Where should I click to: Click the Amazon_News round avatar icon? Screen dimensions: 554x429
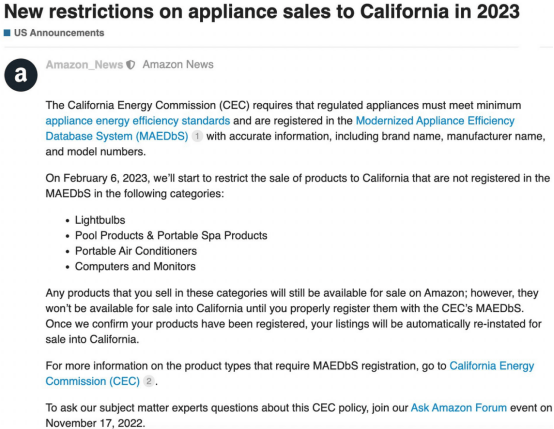[21, 75]
